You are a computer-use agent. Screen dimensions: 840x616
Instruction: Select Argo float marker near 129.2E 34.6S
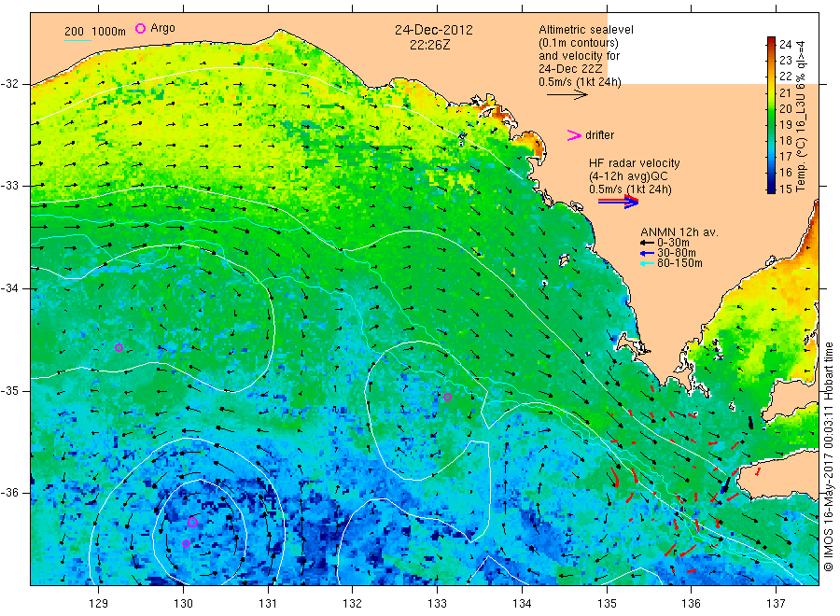point(119,347)
